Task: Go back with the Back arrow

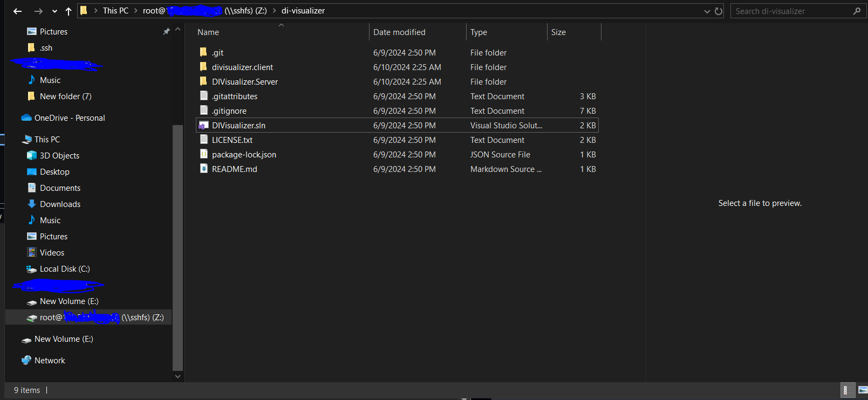Action: click(x=17, y=11)
